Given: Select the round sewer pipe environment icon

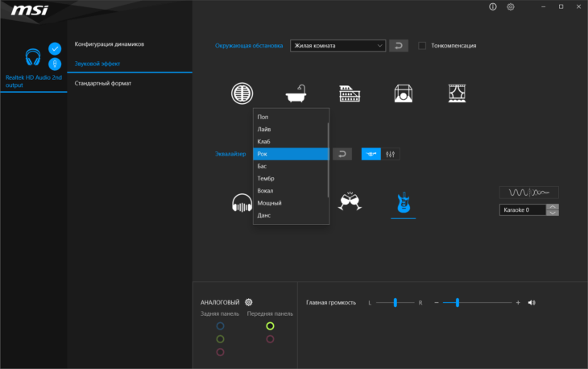Looking at the screenshot, I should (x=242, y=93).
